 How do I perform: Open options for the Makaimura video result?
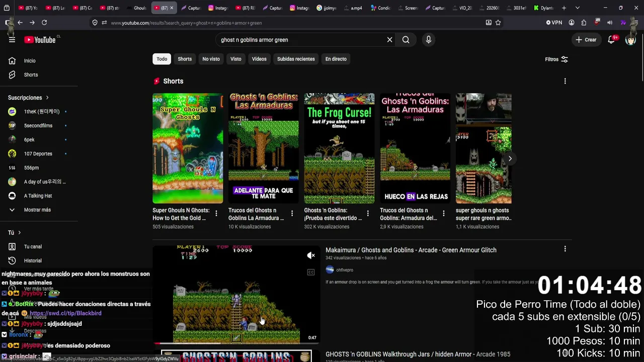tap(565, 249)
